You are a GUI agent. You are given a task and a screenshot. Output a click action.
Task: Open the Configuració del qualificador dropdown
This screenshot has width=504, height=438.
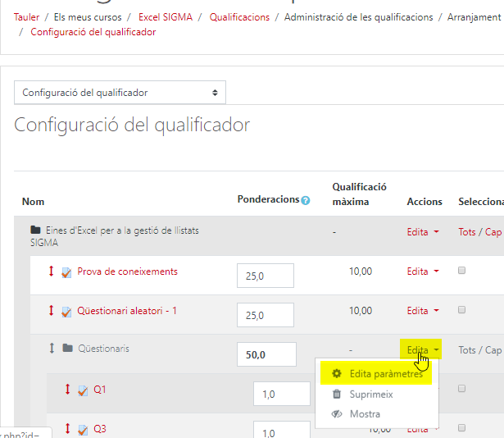(x=120, y=93)
